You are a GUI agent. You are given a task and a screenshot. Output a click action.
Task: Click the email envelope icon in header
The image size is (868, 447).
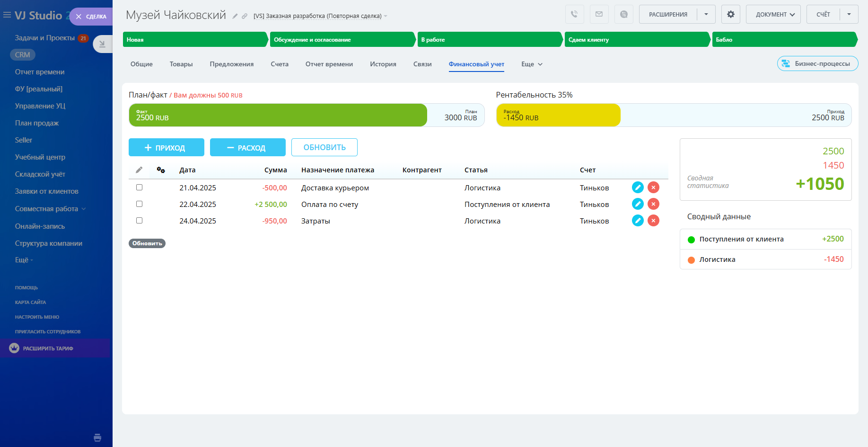[x=599, y=14]
